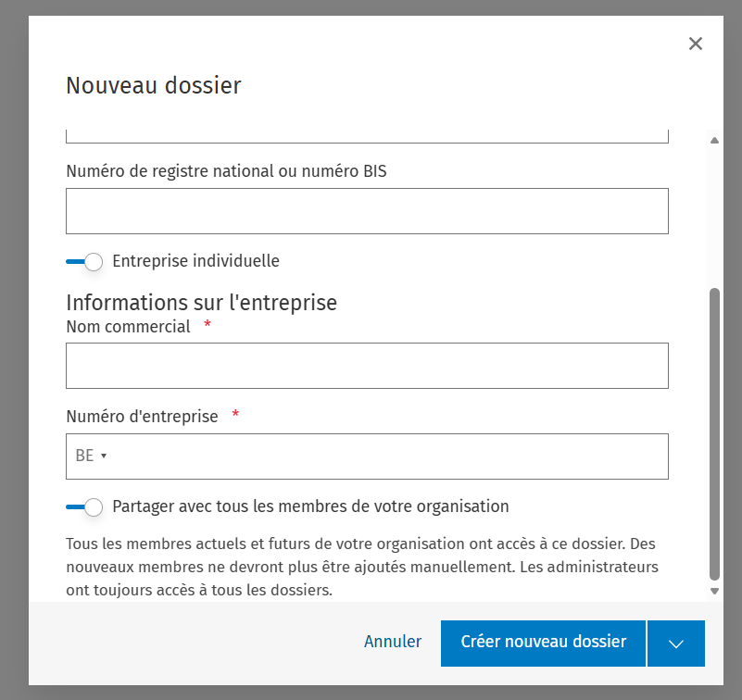Viewport: 742px width, 700px height.
Task: Click the Numéro de registre national label
Action: click(226, 170)
